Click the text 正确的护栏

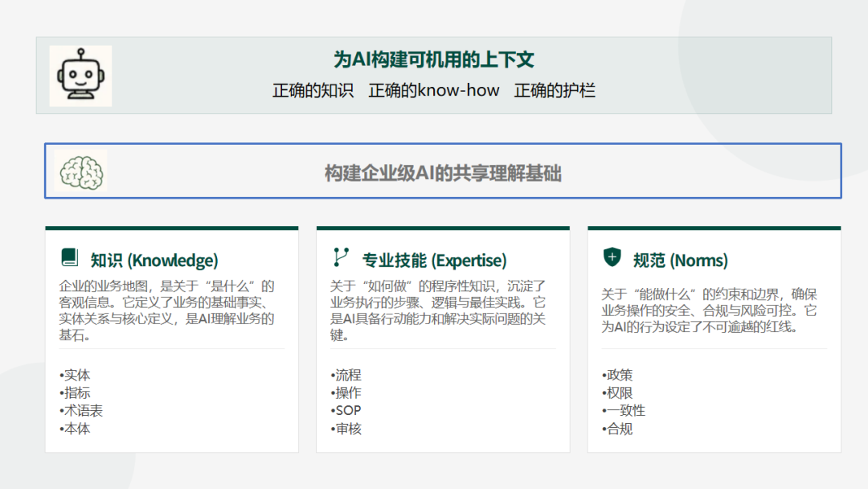point(555,90)
